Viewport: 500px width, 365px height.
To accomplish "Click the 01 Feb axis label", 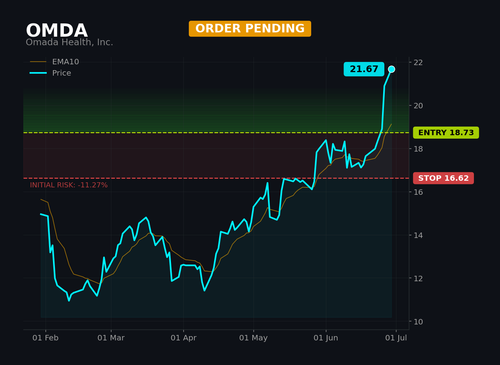I will (x=45, y=338).
